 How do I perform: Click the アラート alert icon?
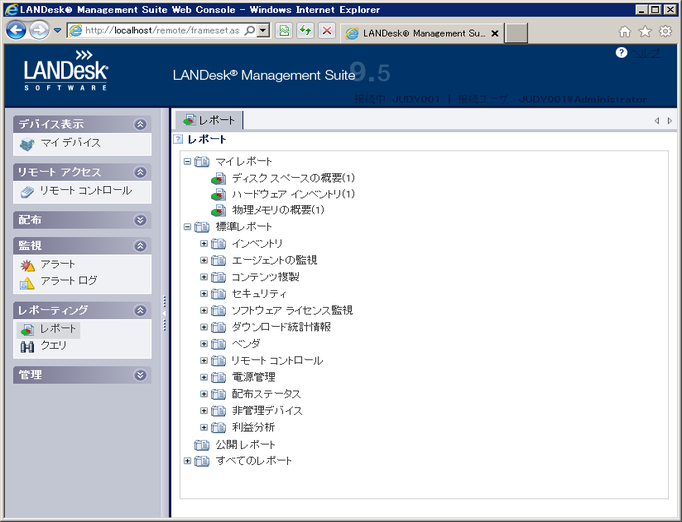(27, 265)
